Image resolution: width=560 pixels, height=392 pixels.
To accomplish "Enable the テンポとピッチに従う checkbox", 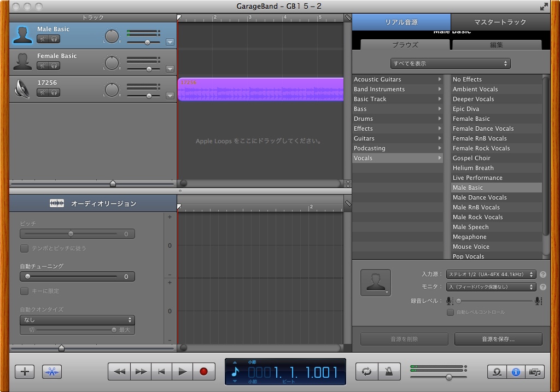I will [24, 248].
